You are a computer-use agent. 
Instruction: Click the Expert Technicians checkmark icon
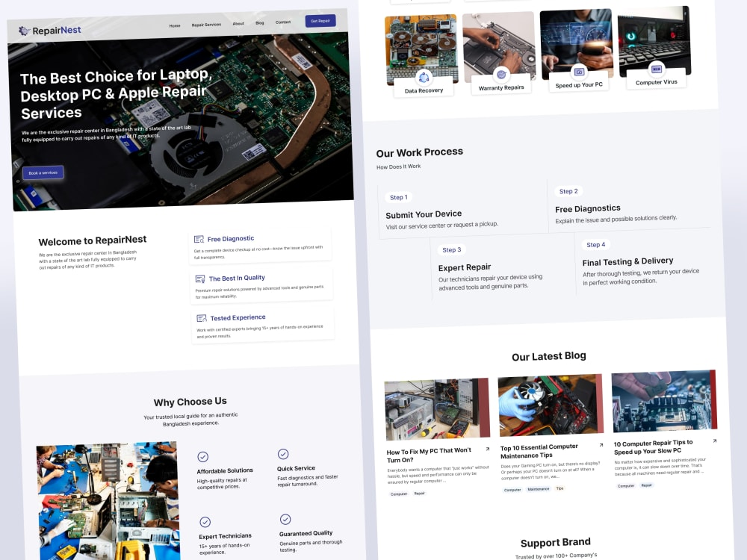tap(205, 522)
